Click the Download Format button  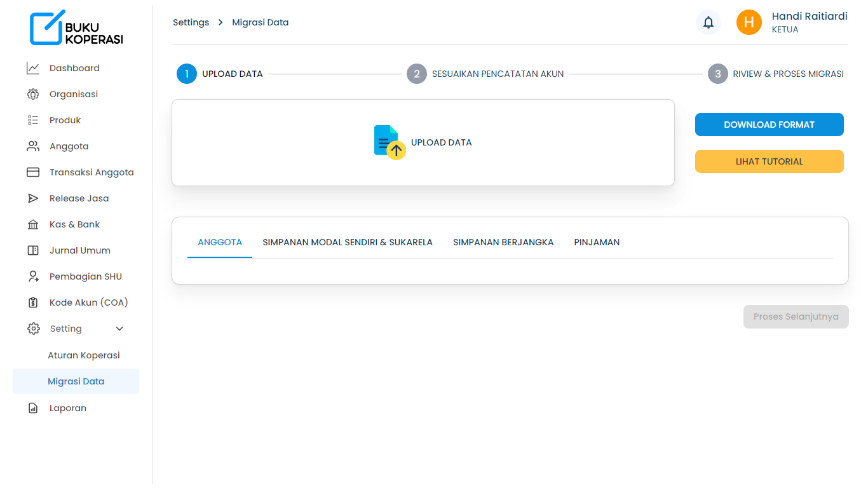click(769, 125)
